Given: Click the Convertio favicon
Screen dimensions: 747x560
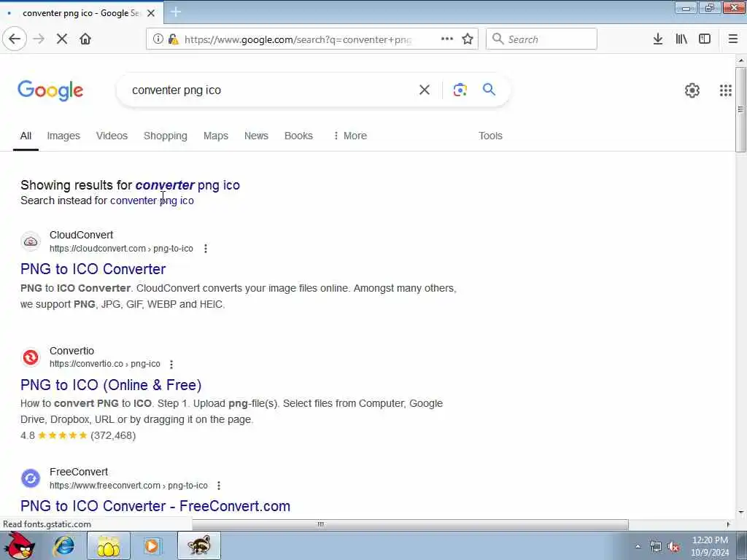Looking at the screenshot, I should coord(31,357).
